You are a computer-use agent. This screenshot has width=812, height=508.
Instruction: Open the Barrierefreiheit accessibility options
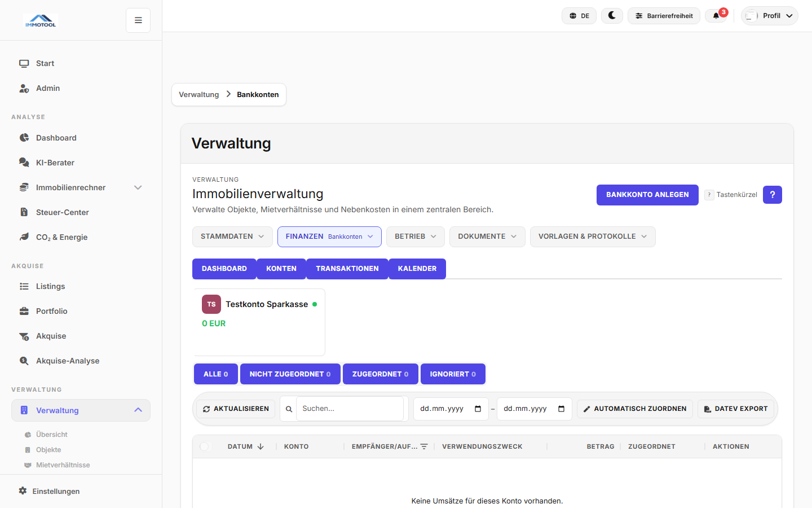664,16
